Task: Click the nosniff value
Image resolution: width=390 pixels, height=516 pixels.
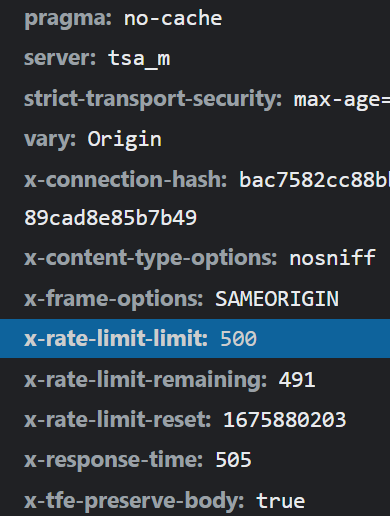Action: coord(333,257)
